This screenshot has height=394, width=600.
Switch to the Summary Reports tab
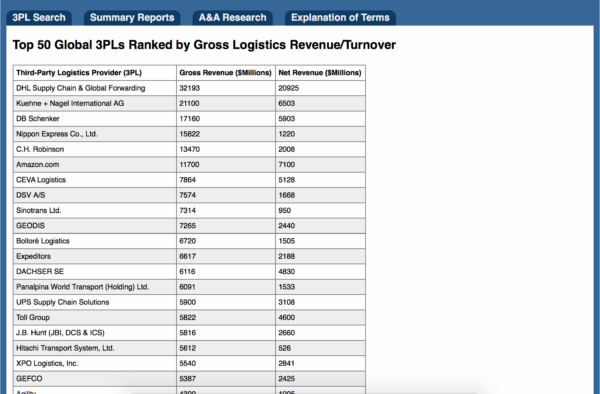point(132,18)
